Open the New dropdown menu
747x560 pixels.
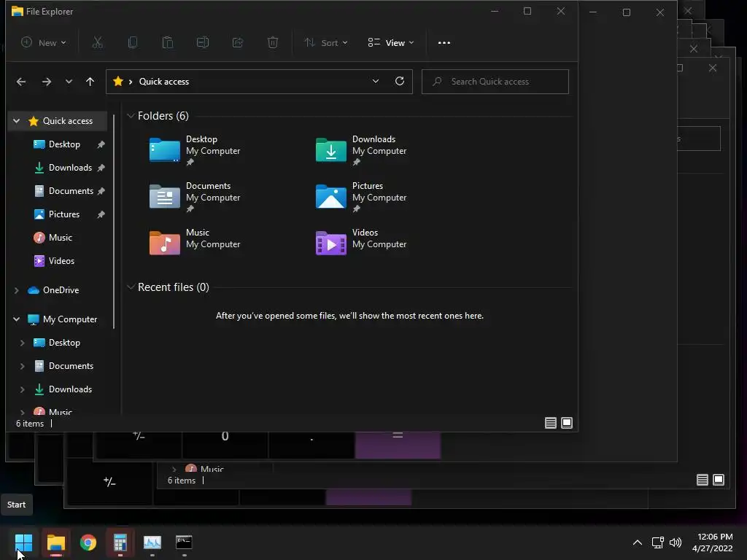(43, 43)
